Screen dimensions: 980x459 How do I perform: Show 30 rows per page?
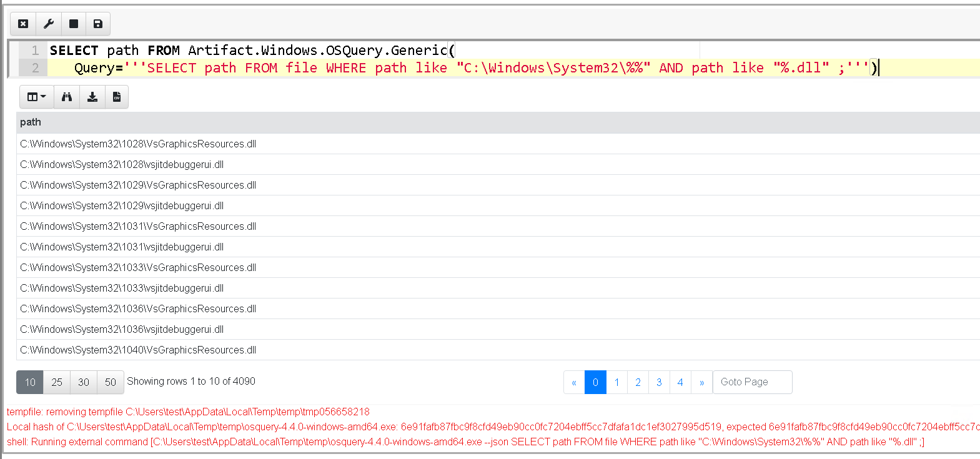pos(84,382)
